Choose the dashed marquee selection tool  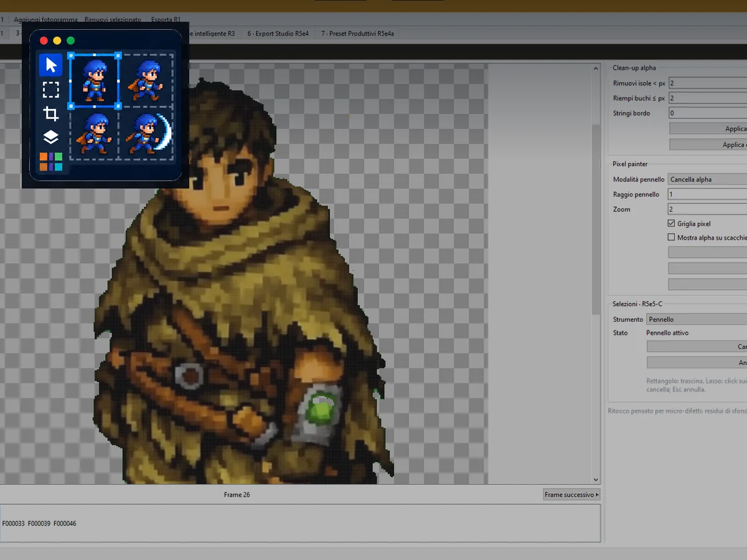click(x=51, y=90)
